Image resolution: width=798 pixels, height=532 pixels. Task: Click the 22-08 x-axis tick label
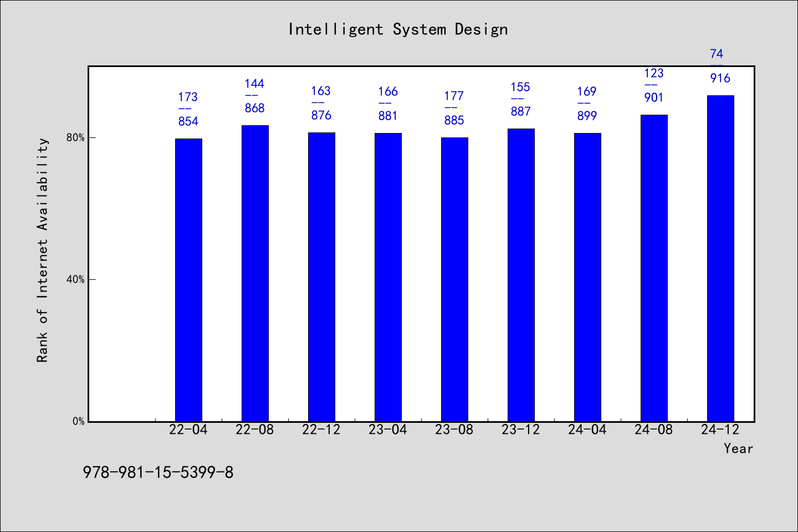click(255, 429)
